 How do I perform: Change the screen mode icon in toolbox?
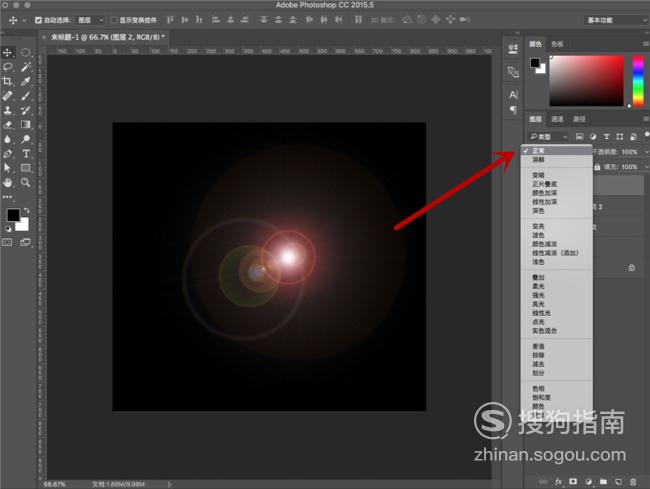[25, 242]
